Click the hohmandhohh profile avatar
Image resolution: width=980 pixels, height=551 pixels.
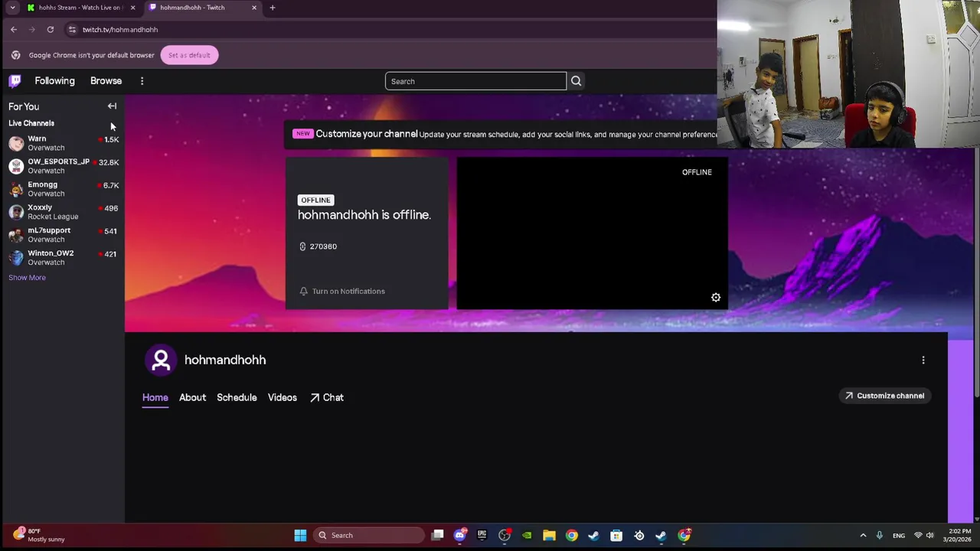(x=161, y=360)
